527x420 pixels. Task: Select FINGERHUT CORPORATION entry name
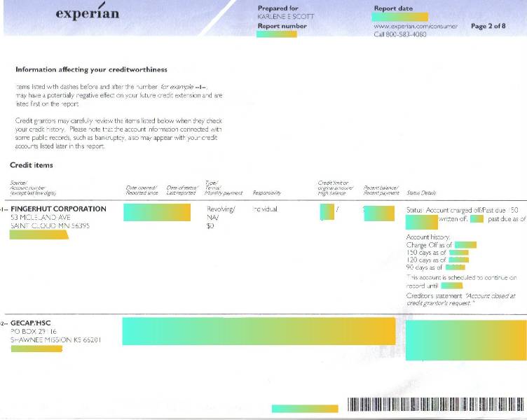click(x=58, y=209)
